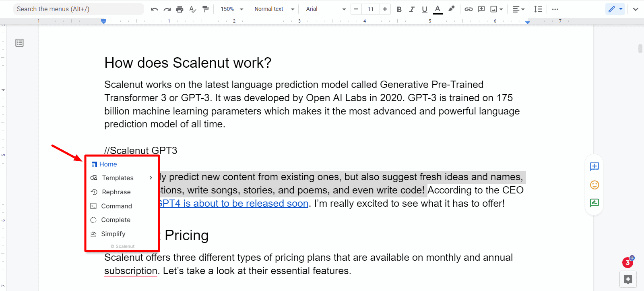Suggest edits from the side margin
Screen dimensions: 644x291
click(594, 203)
